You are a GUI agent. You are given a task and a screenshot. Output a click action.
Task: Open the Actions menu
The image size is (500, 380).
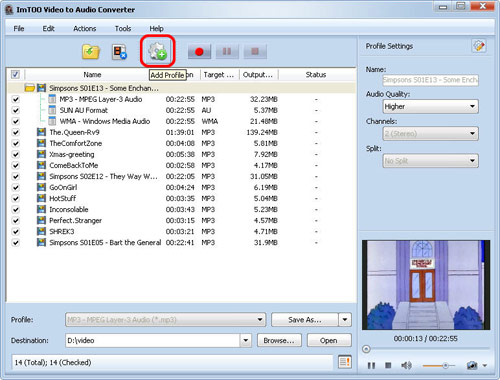click(x=85, y=28)
